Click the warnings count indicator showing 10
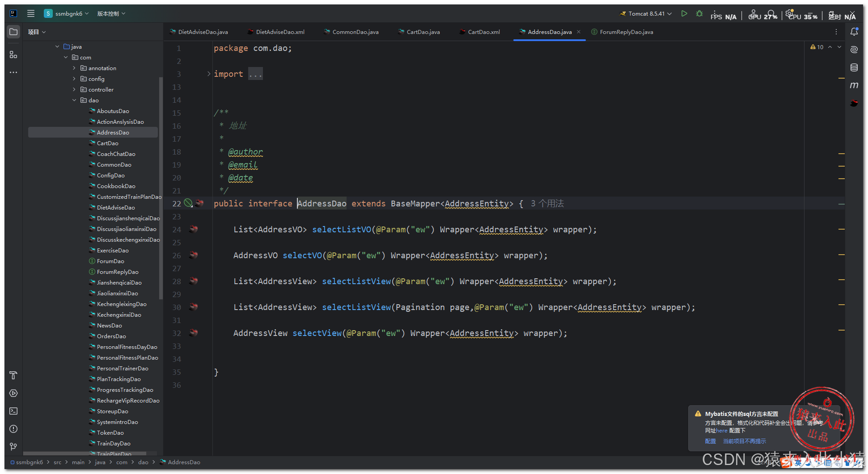868x474 pixels. tap(817, 47)
